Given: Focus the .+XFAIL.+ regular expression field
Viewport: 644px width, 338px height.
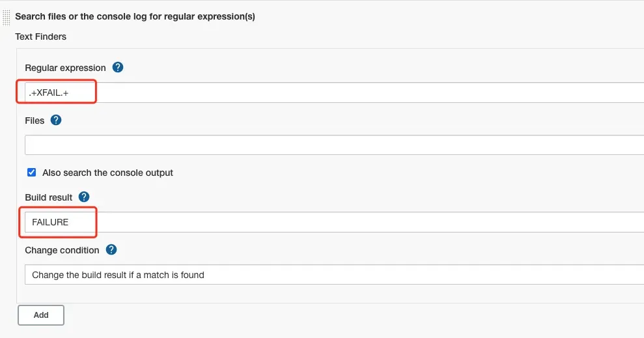Looking at the screenshot, I should [334, 92].
